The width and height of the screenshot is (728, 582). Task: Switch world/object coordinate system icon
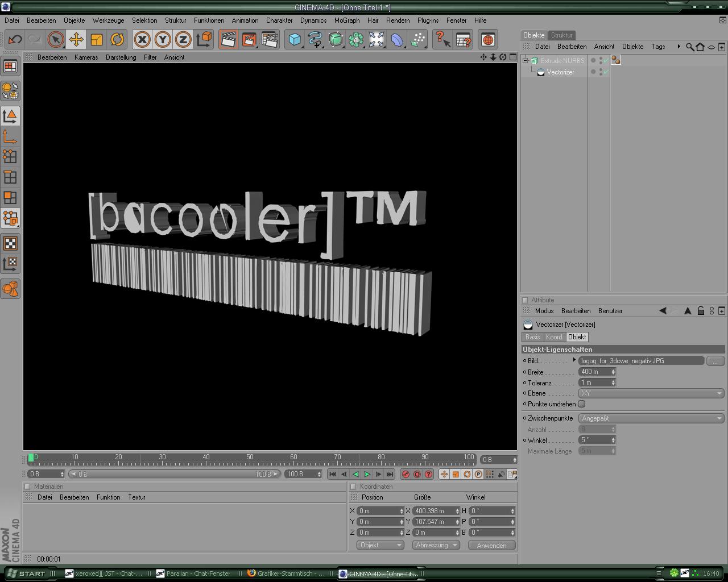204,39
